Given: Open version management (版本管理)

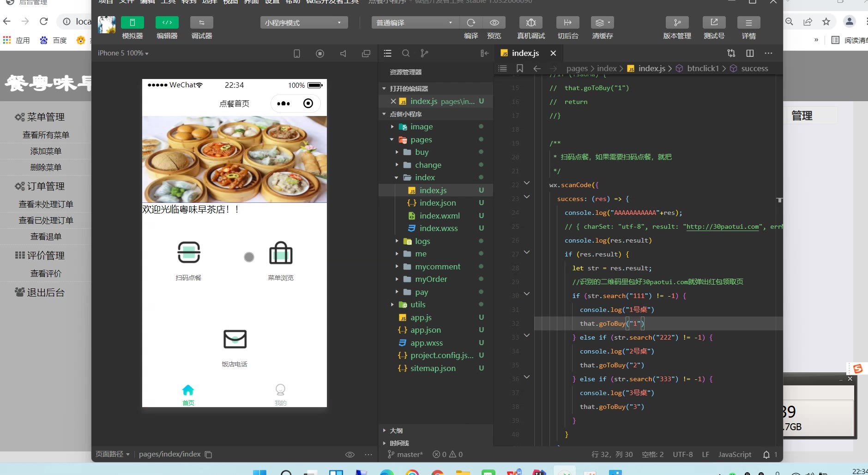Looking at the screenshot, I should click(677, 23).
